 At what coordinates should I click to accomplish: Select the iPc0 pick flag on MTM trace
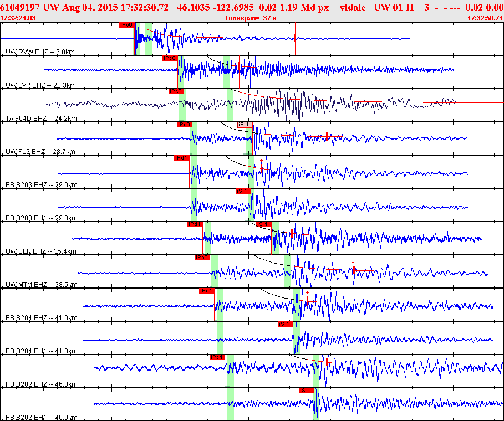point(202,258)
